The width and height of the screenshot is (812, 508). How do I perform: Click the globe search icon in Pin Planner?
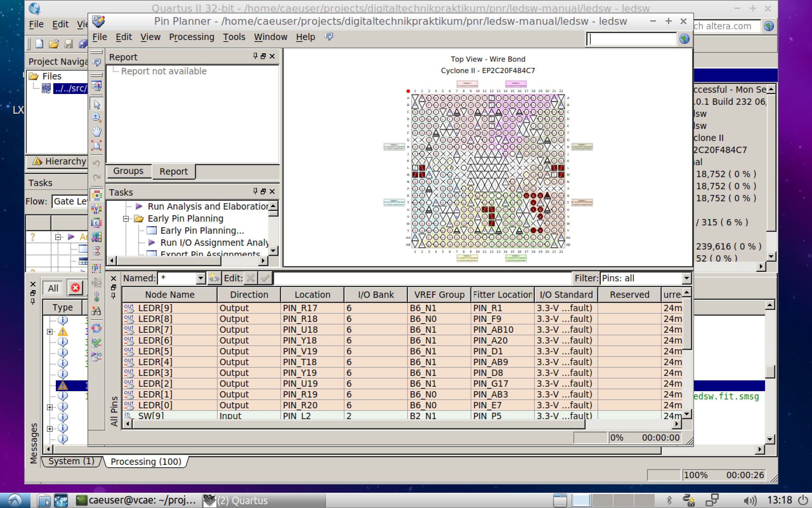pos(684,39)
